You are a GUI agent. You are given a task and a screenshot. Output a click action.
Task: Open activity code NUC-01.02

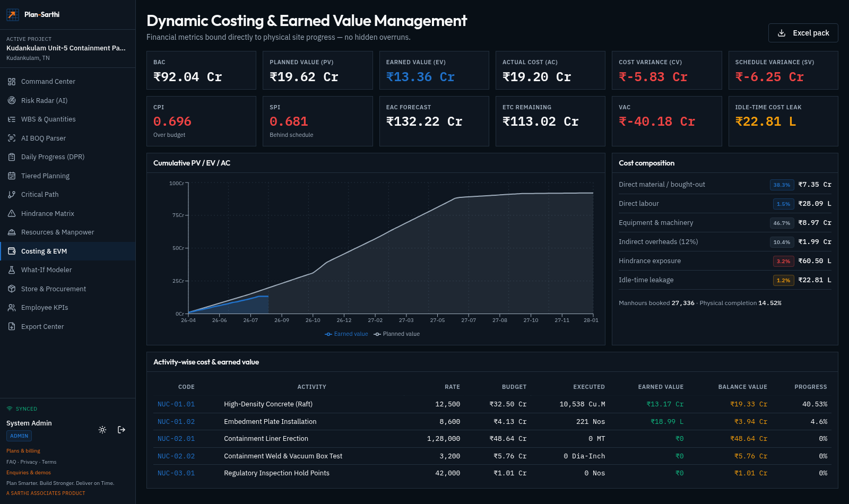(x=176, y=422)
